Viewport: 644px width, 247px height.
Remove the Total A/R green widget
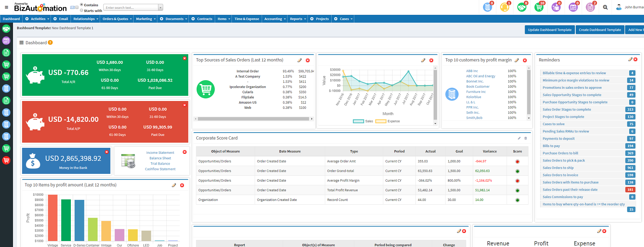point(184,58)
